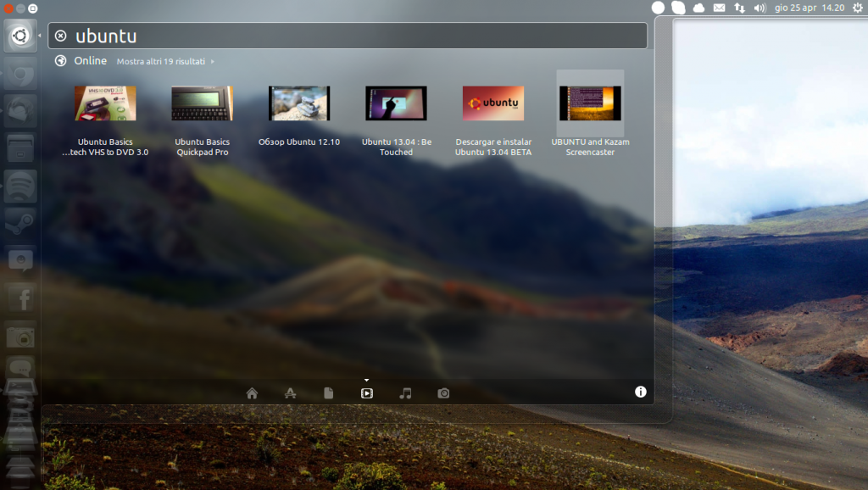Click the 'UBUNTU and Kazam Screencaster' caption
The image size is (868, 490).
590,147
